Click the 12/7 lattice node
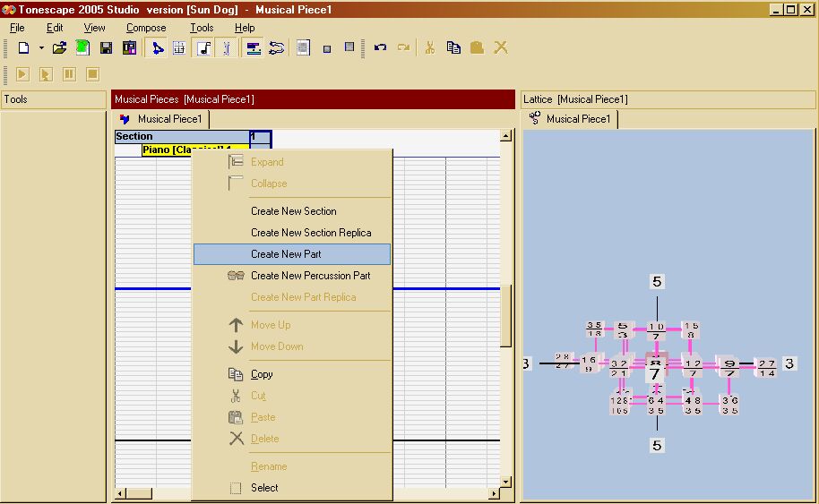Viewport: 819px width, 504px height. coord(694,367)
